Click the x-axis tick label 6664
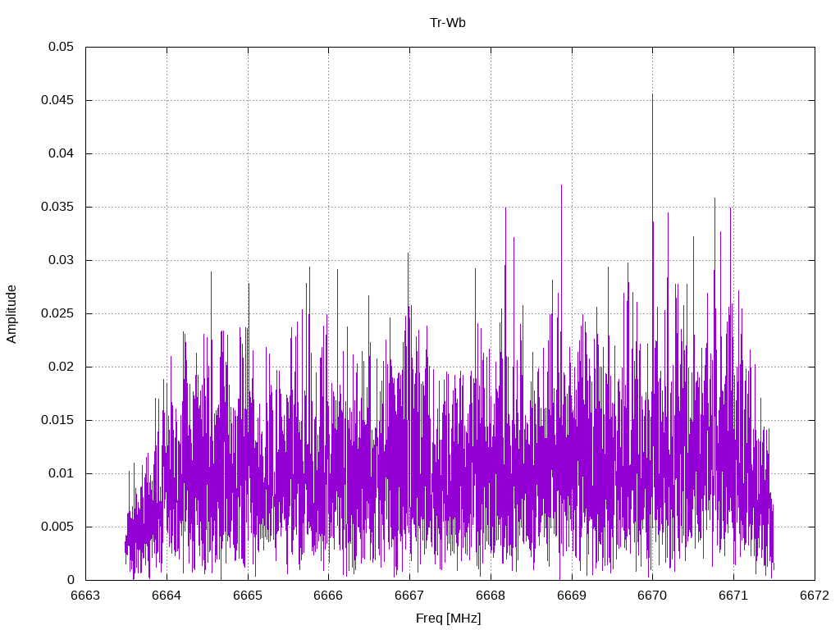This screenshot has width=840, height=630. pyautogui.click(x=167, y=596)
